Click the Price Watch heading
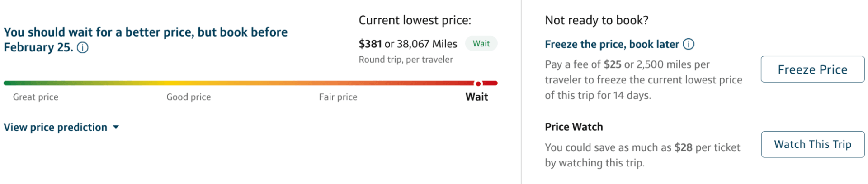868x184 pixels. coord(574,127)
